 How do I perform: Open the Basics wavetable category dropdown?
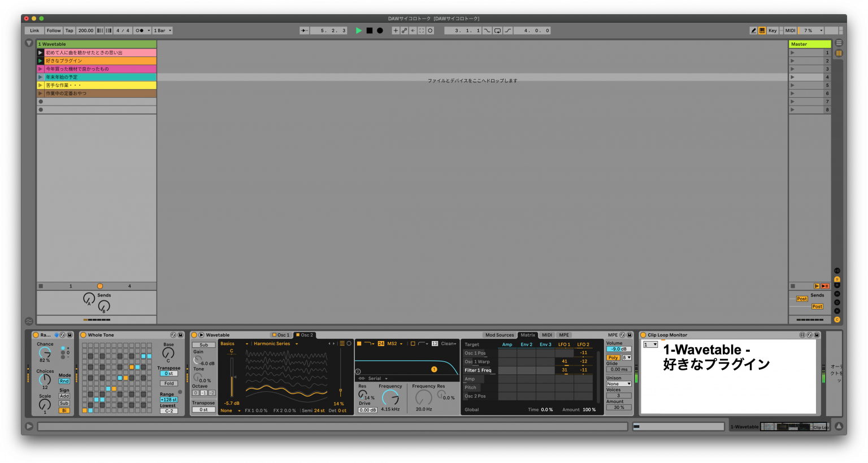tap(234, 343)
